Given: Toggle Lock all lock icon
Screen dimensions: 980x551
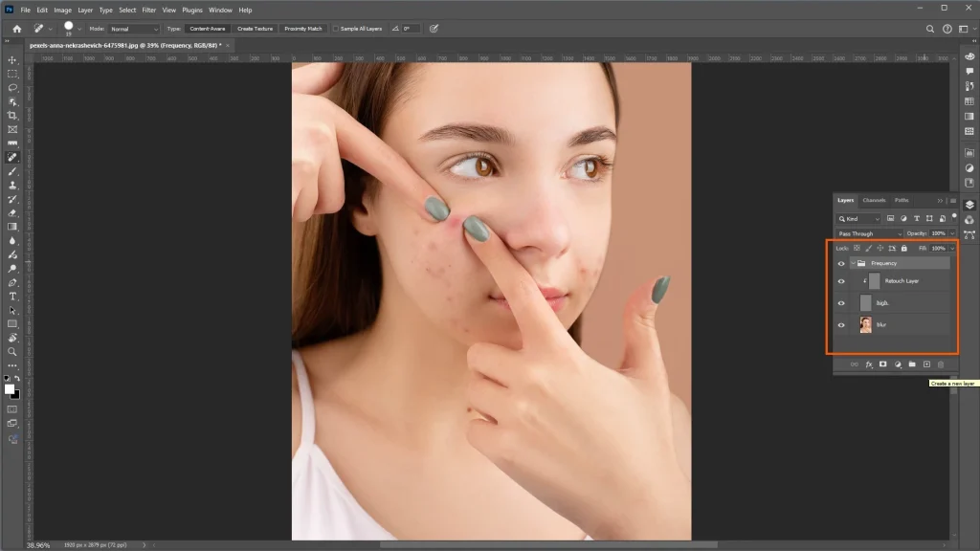Looking at the screenshot, I should [903, 248].
